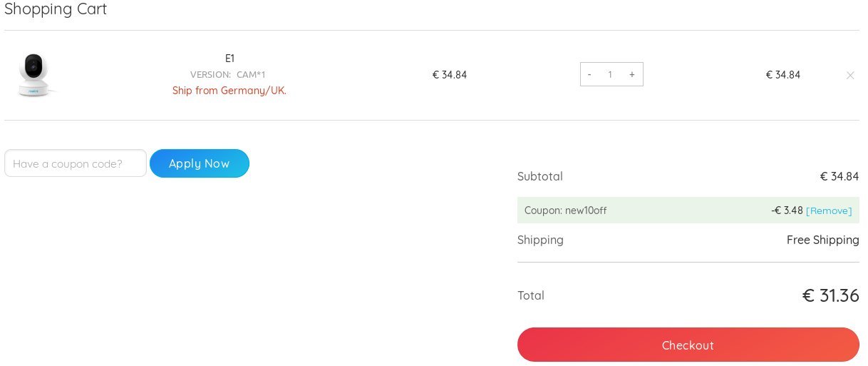The height and width of the screenshot is (366, 868).
Task: Decrease E1 quantity with minus button
Action: coord(589,74)
